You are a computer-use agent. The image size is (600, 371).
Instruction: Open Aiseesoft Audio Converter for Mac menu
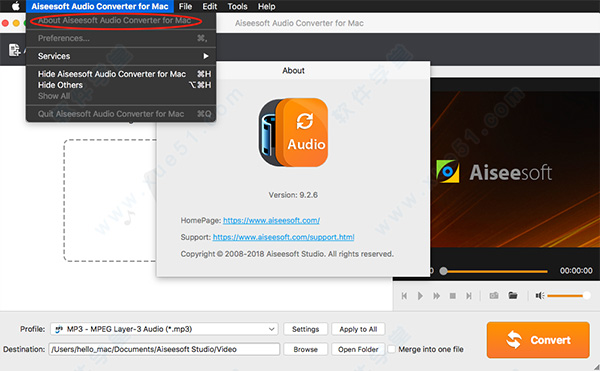(100, 6)
